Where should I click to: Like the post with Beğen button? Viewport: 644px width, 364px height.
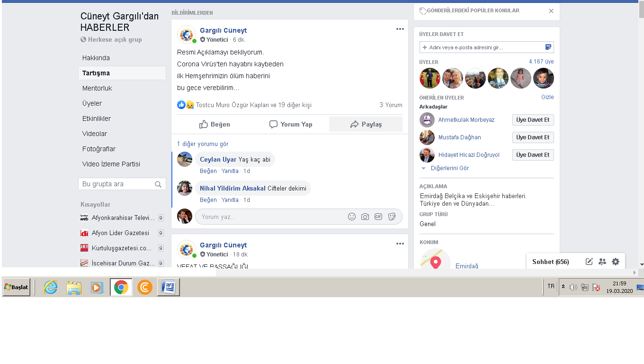point(215,124)
